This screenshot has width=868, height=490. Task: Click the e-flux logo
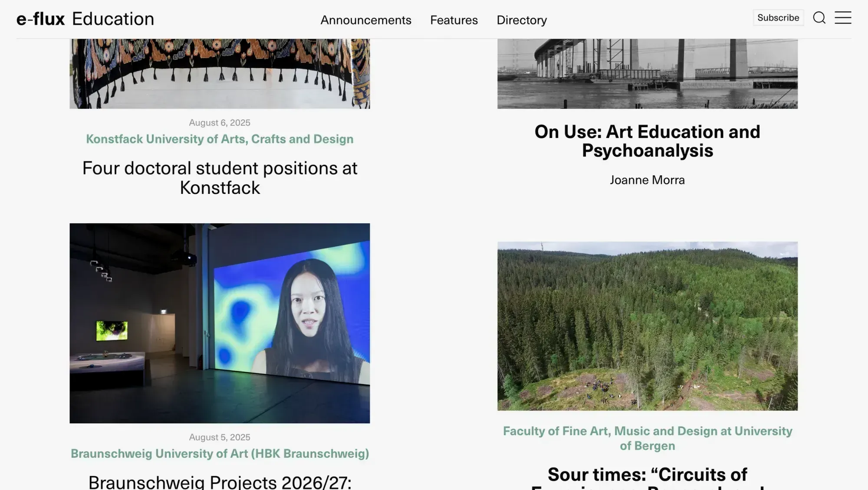click(x=40, y=18)
